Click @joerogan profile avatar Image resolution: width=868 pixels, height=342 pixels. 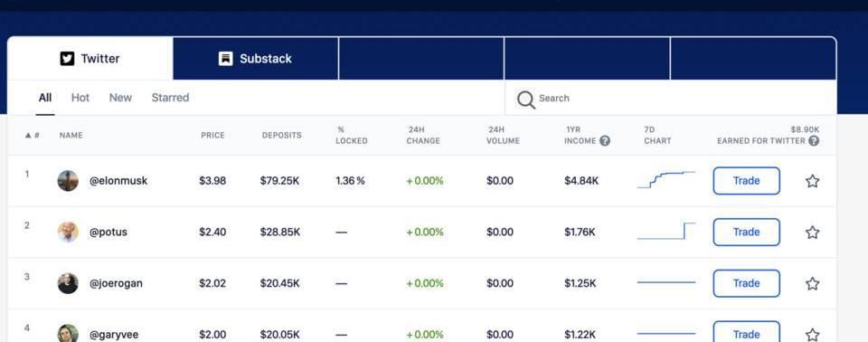coord(68,283)
